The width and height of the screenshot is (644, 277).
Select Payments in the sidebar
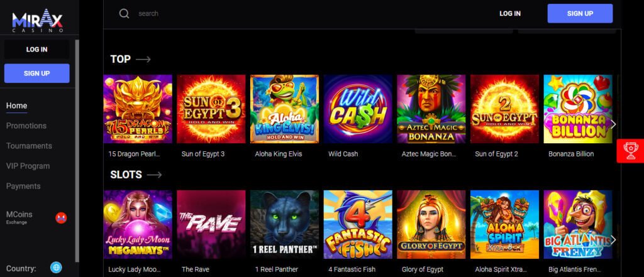[x=23, y=186]
